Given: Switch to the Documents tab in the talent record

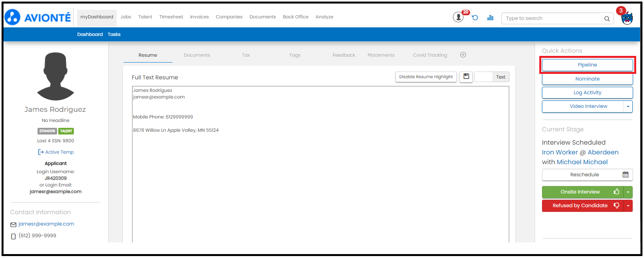Looking at the screenshot, I should (x=197, y=55).
